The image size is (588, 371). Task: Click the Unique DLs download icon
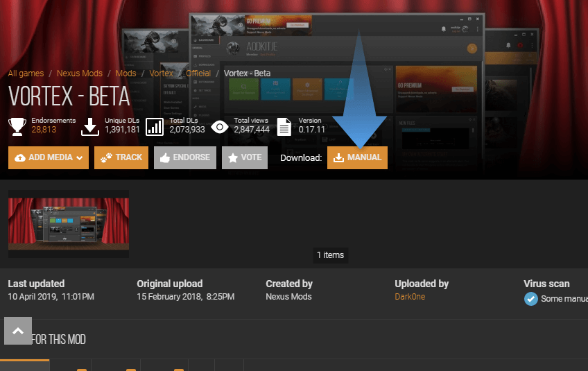click(x=90, y=126)
